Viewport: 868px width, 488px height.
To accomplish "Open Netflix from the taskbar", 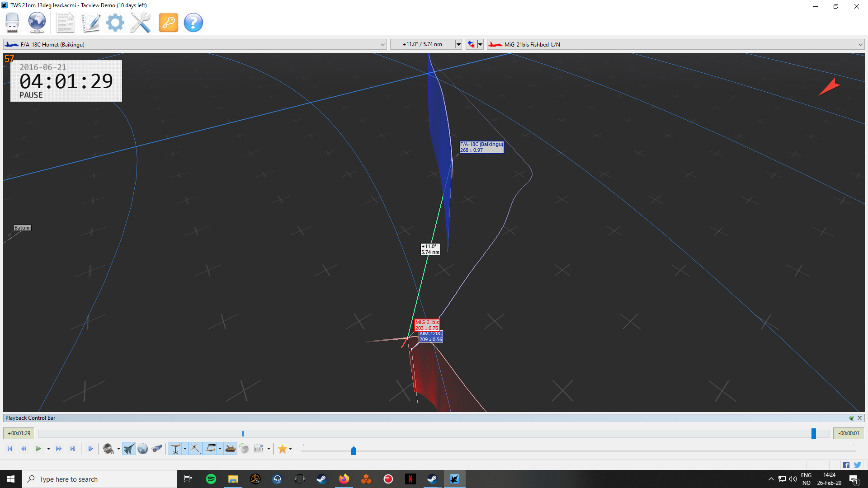I will point(410,479).
